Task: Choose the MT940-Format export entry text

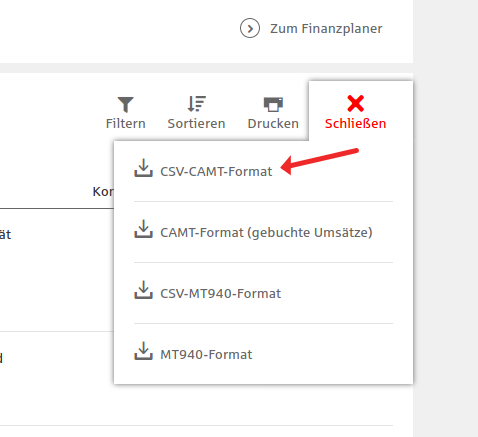Action: 206,355
